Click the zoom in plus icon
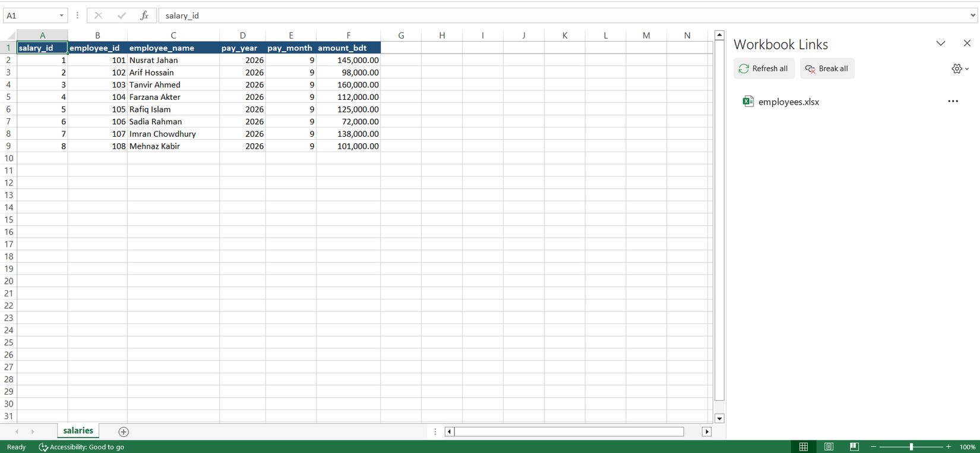This screenshot has height=453, width=980. point(949,447)
